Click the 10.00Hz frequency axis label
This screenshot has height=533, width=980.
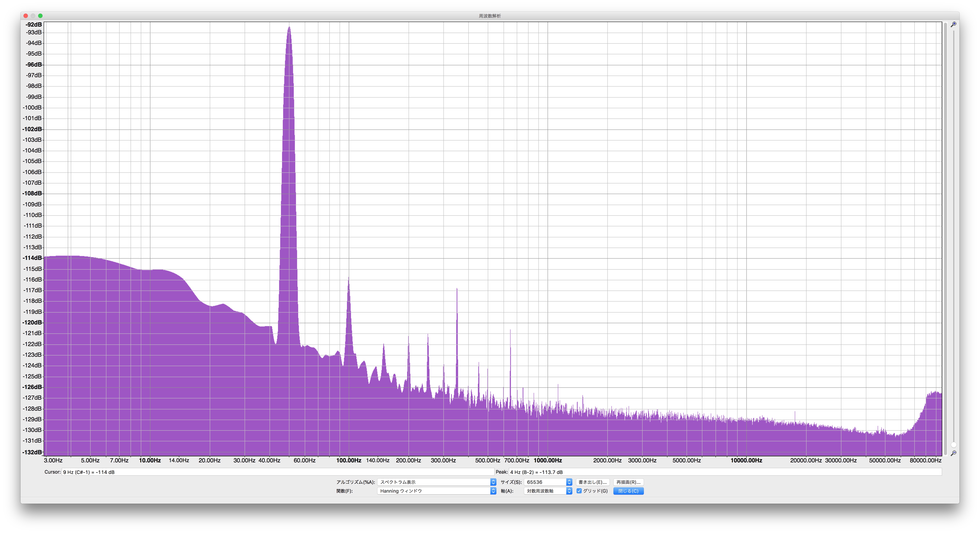(149, 460)
